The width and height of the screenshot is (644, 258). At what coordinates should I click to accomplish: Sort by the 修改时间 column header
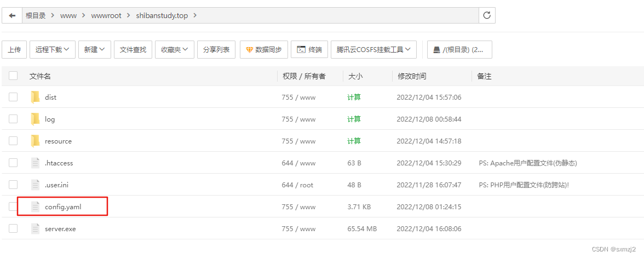pos(412,76)
